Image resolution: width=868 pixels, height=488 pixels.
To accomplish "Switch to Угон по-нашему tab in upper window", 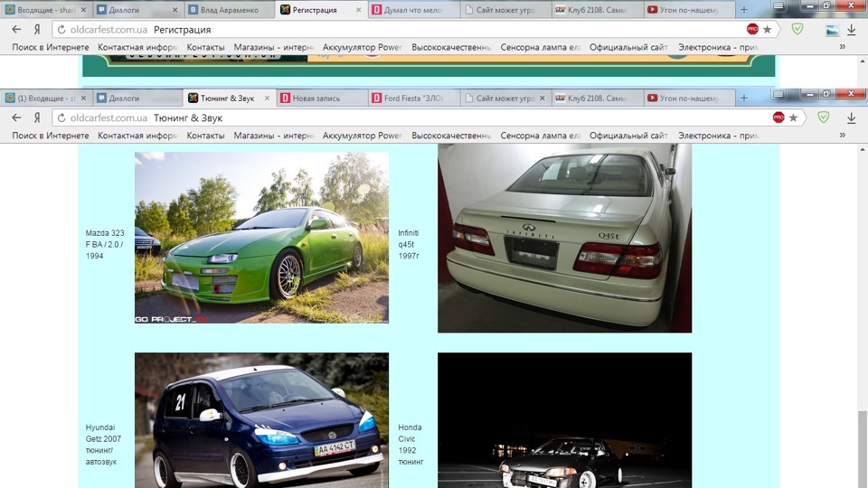I will [689, 10].
